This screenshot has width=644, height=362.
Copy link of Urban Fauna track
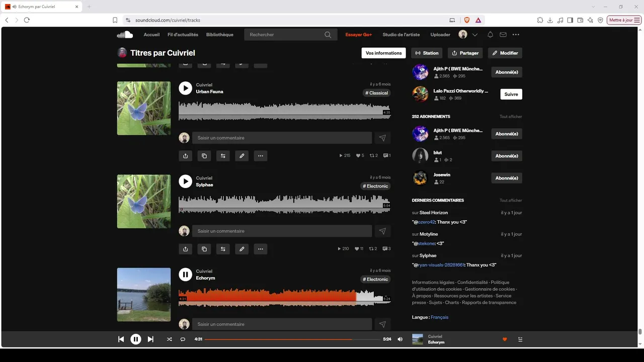tap(204, 156)
